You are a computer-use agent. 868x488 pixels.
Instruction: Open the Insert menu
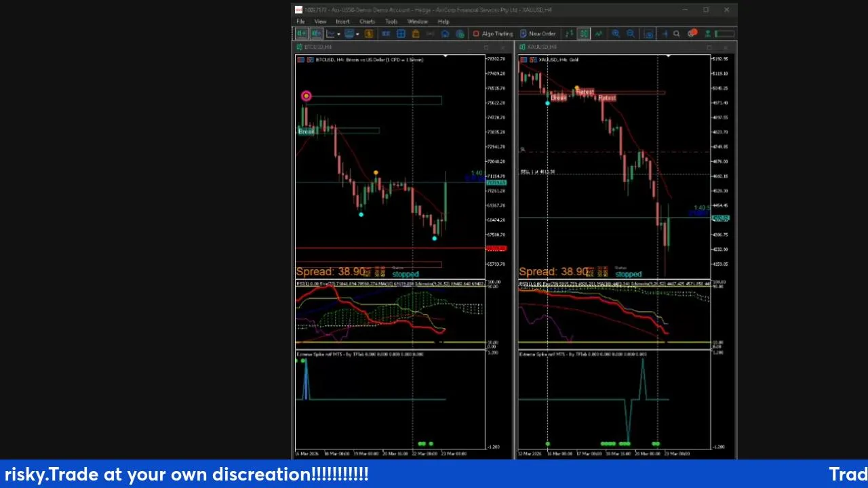(x=342, y=22)
